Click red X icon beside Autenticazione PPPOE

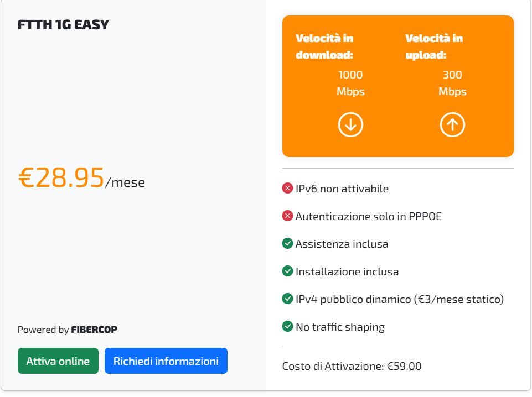click(x=287, y=216)
